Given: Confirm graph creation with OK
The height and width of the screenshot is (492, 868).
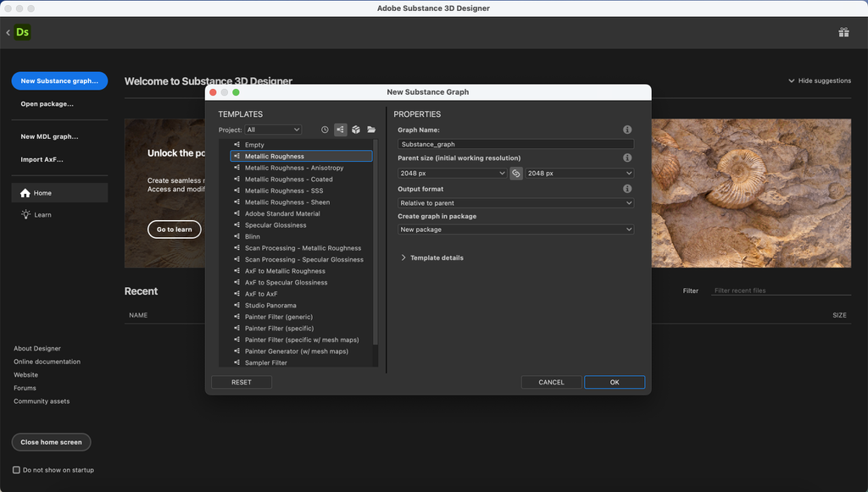Looking at the screenshot, I should 614,382.
